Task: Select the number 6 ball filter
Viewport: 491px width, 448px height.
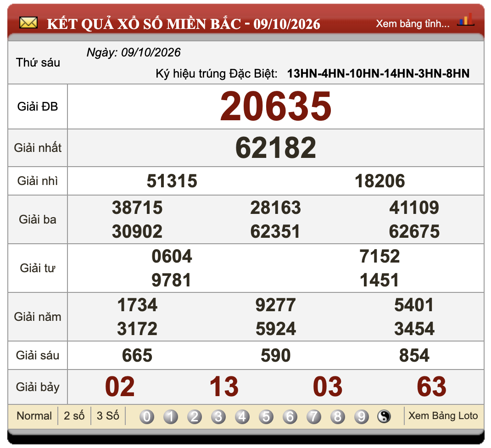Action: click(x=290, y=417)
